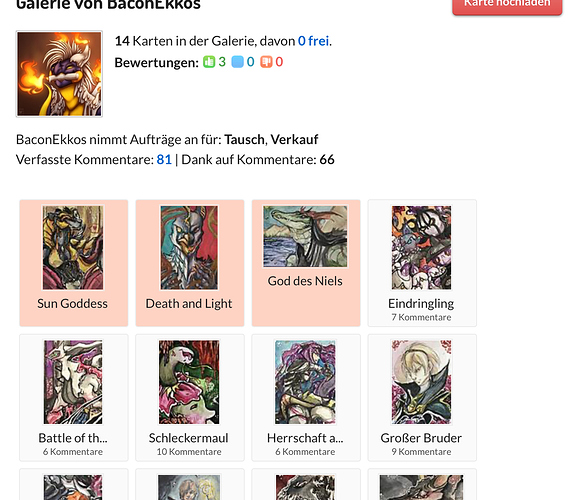Click the Schleckermaul 10 Kommentare text
579x500 pixels.
click(x=189, y=452)
